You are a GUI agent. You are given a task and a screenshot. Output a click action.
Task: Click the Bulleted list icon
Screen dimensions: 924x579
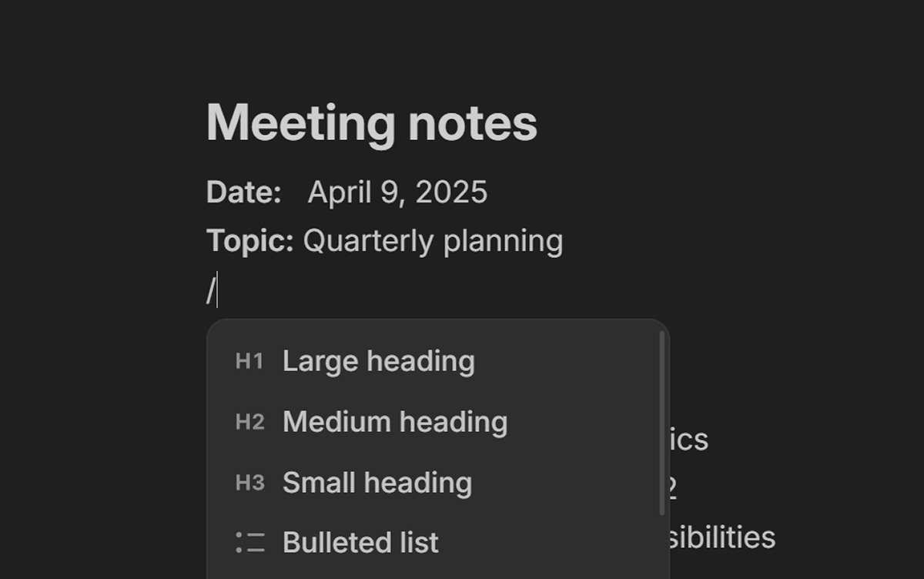click(248, 543)
